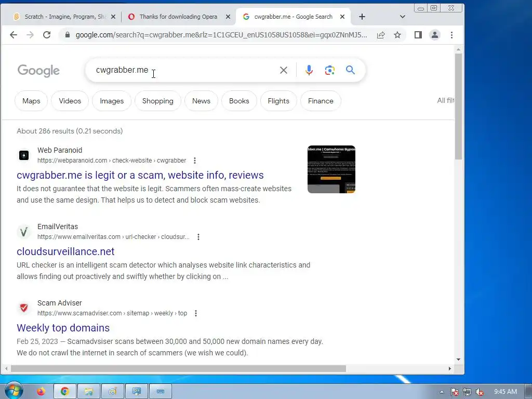Screen dimensions: 532x399
Task: Open the cwgrabber result thumbnail image
Action: pos(331,169)
